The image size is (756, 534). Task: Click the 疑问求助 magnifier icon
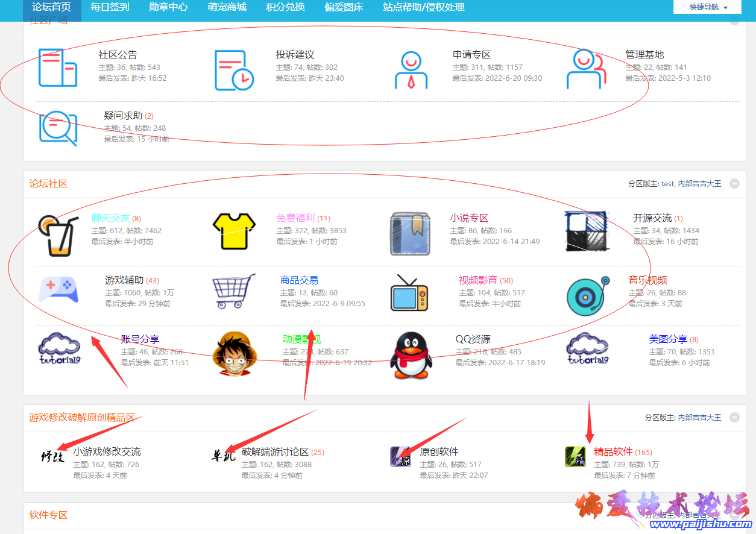(x=58, y=128)
